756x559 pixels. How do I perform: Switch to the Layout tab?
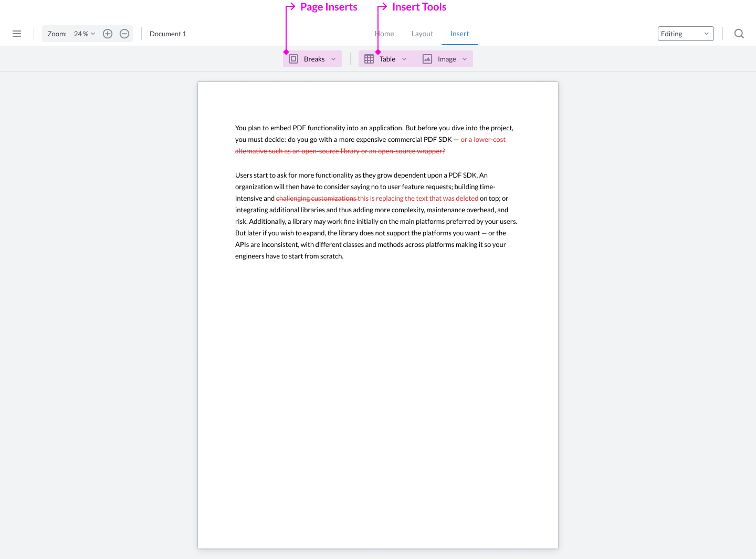click(422, 34)
